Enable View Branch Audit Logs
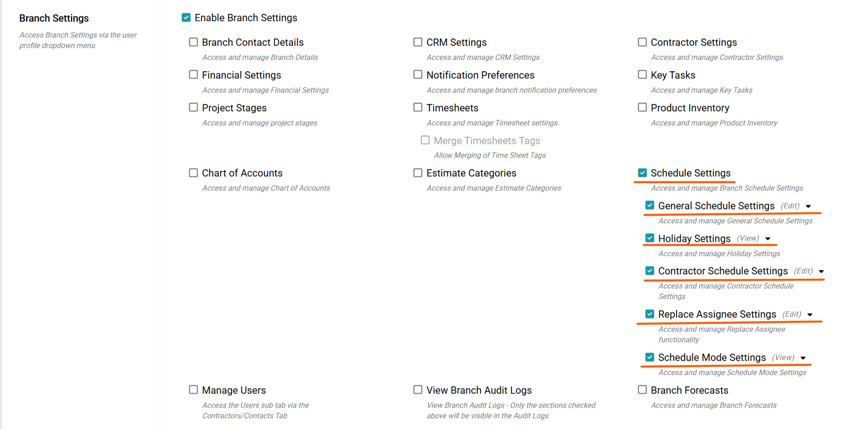The width and height of the screenshot is (868, 429). tap(418, 390)
